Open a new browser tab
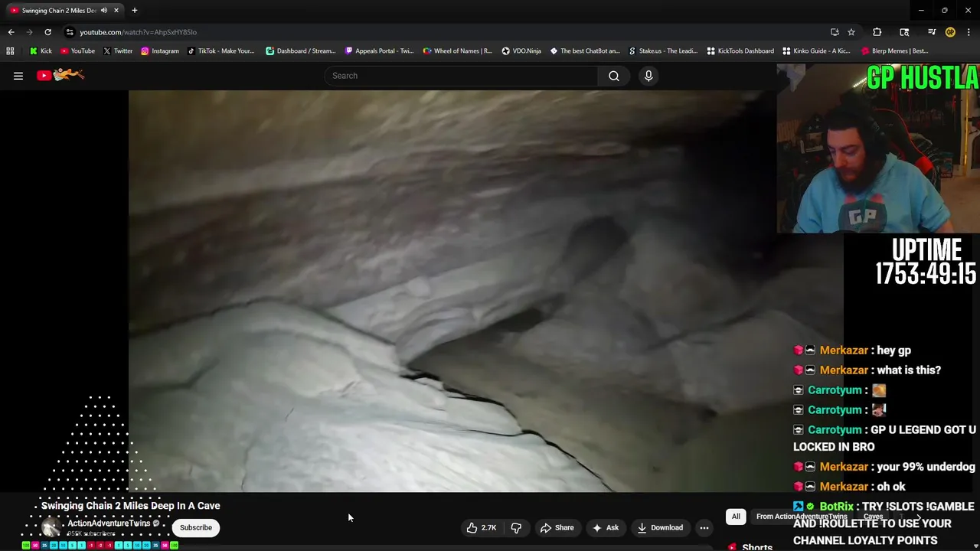This screenshot has height=551, width=980. click(x=135, y=11)
